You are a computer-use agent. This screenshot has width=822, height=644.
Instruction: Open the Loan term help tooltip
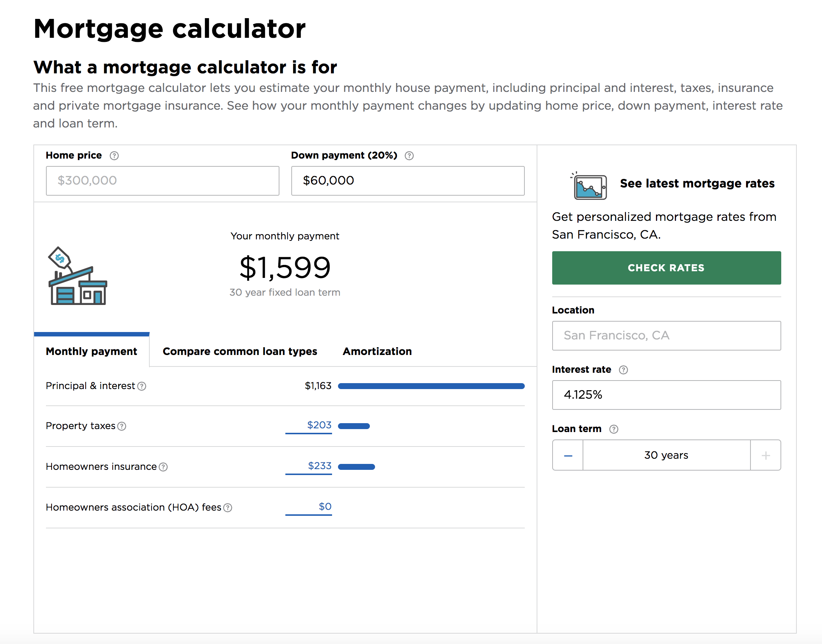[x=614, y=429]
